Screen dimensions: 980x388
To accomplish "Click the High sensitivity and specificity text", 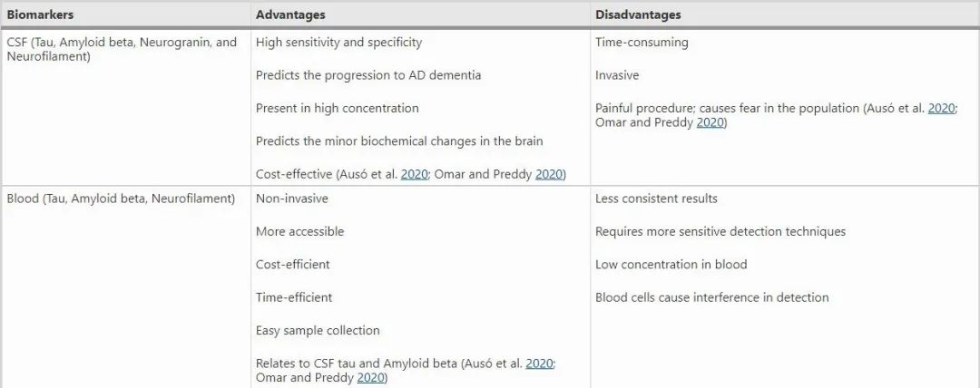I will [338, 42].
